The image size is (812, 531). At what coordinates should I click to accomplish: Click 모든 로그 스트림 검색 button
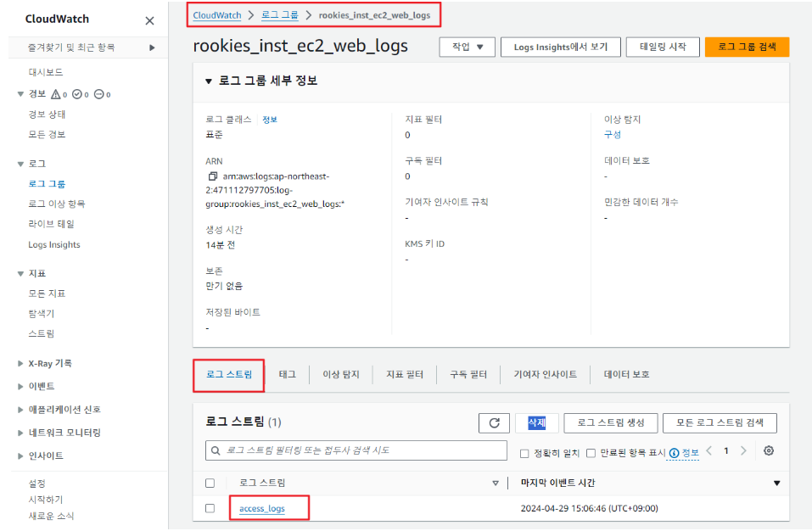[720, 422]
